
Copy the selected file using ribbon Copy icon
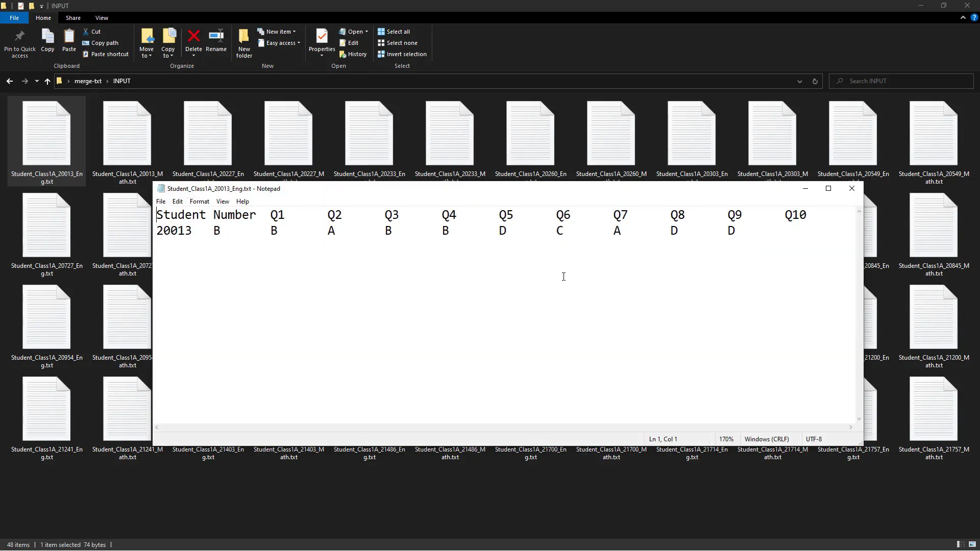pyautogui.click(x=47, y=42)
